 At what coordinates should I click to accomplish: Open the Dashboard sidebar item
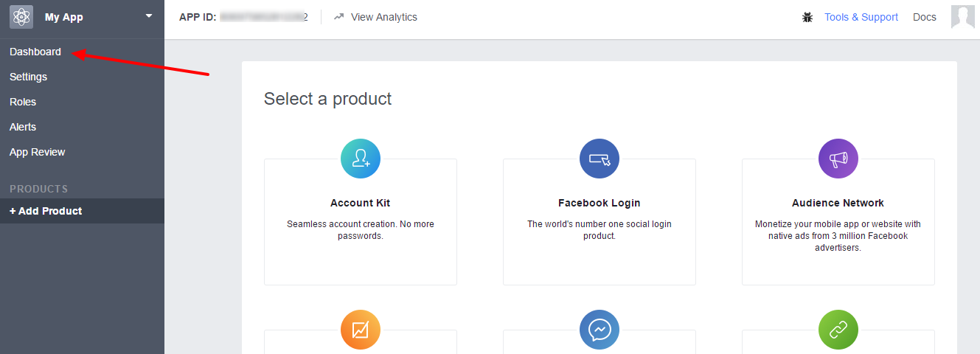pyautogui.click(x=35, y=52)
